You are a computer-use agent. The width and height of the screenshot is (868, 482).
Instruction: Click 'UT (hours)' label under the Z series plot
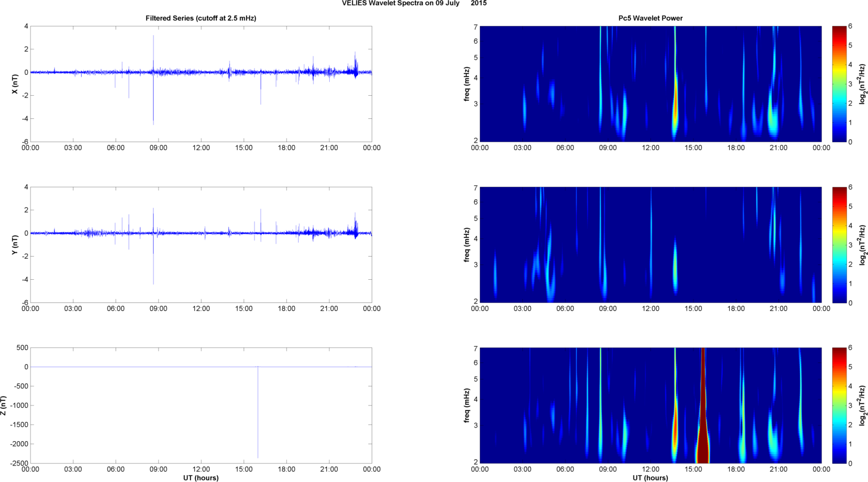pos(201,478)
